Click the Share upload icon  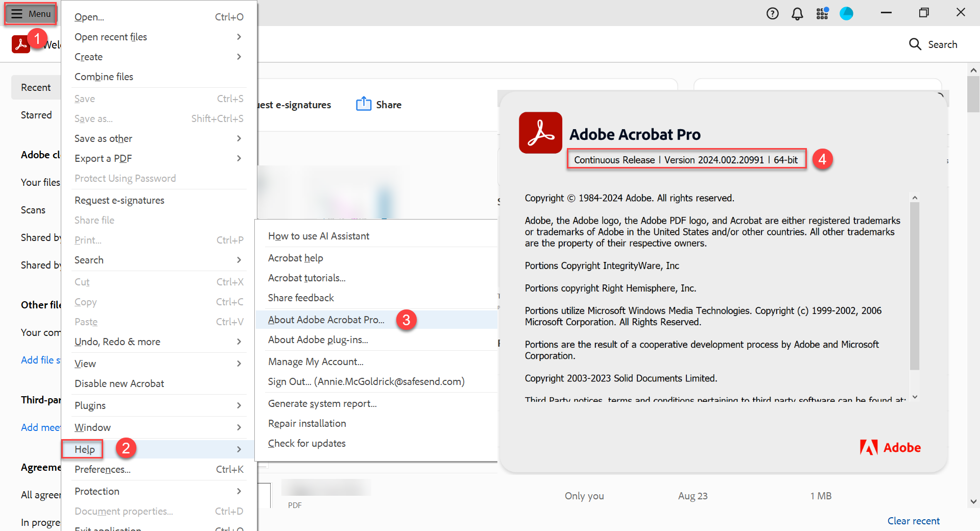pos(363,104)
